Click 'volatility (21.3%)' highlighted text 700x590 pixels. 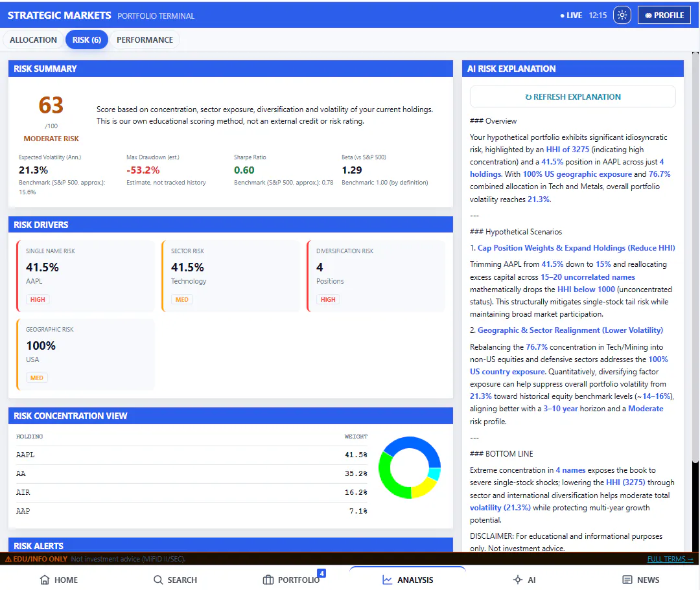[500, 508]
